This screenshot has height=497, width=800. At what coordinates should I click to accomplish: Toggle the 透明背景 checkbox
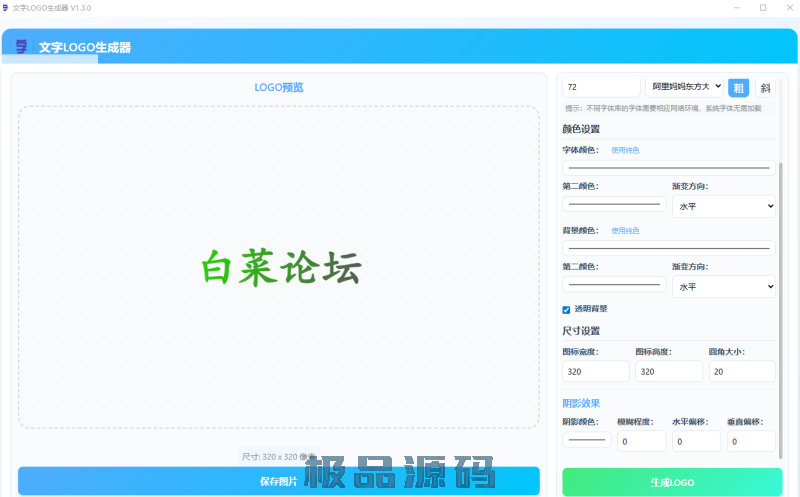pos(567,309)
